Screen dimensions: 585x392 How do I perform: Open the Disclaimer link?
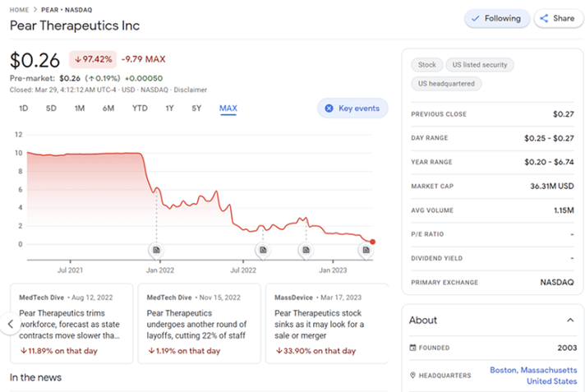[191, 90]
